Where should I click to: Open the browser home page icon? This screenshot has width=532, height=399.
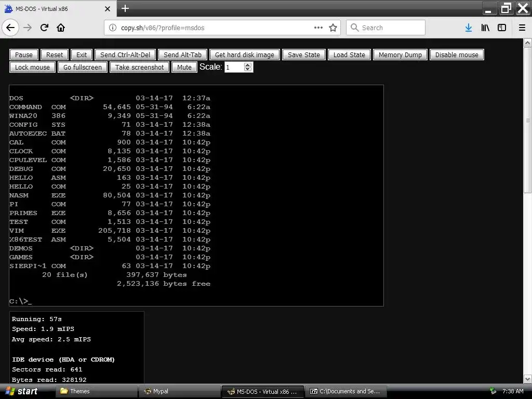point(61,28)
